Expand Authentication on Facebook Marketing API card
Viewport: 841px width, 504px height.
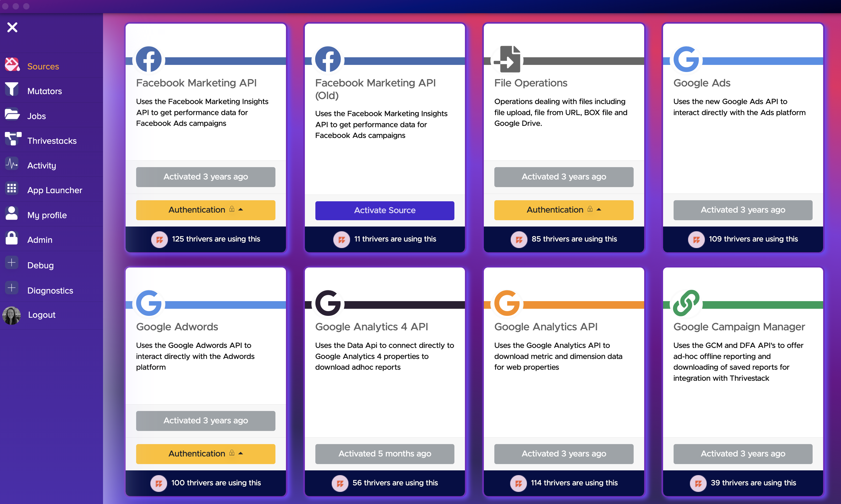click(206, 210)
